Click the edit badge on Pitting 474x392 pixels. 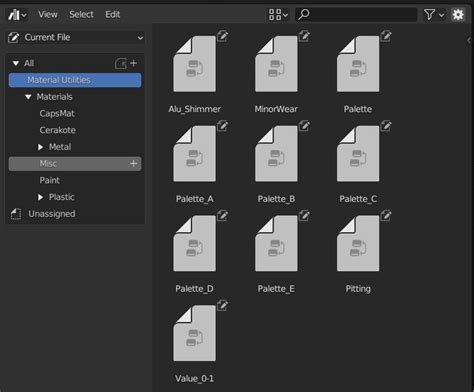[386, 215]
